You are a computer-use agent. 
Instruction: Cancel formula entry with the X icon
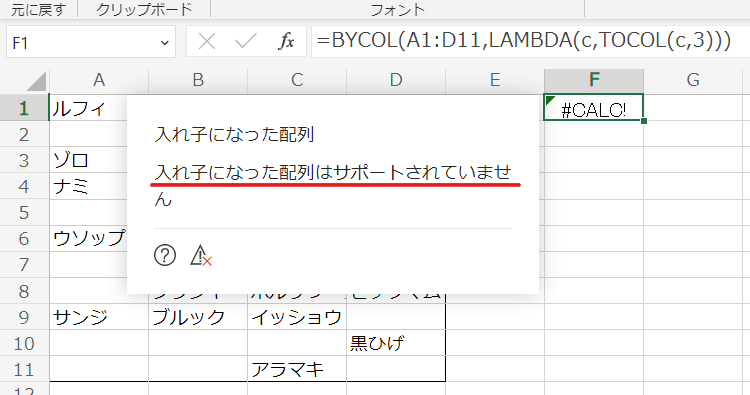click(x=207, y=42)
